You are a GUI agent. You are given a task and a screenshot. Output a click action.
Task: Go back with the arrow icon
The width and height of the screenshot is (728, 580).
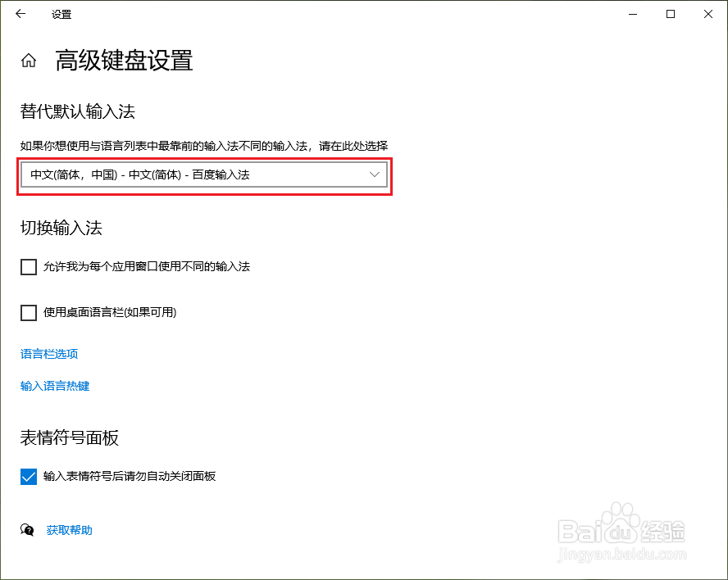20,14
